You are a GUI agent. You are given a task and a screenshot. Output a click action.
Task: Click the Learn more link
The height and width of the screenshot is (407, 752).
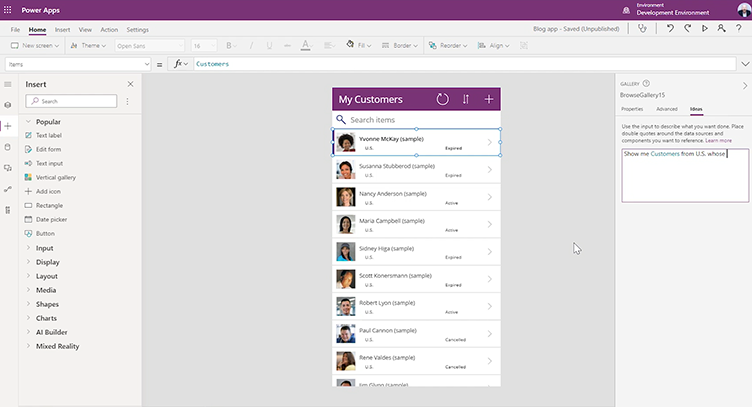pyautogui.click(x=718, y=140)
